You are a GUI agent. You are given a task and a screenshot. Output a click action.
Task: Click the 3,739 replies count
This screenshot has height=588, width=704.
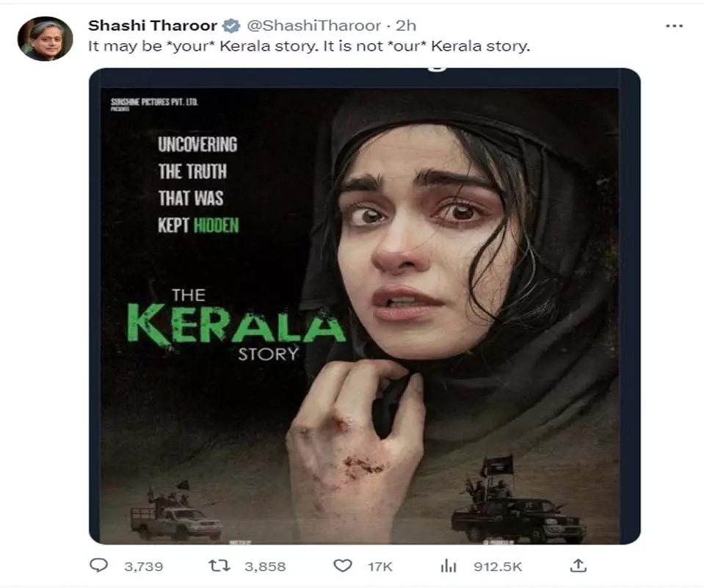(x=144, y=567)
